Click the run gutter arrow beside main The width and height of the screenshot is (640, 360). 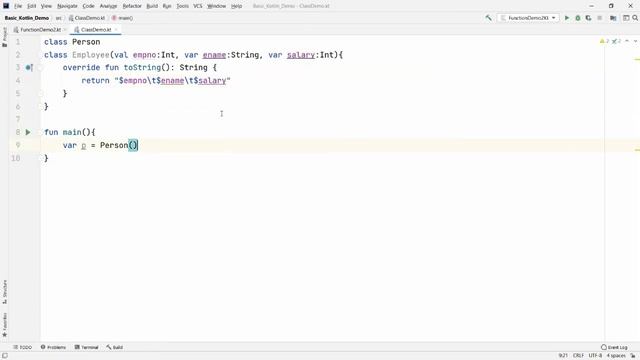(x=28, y=132)
